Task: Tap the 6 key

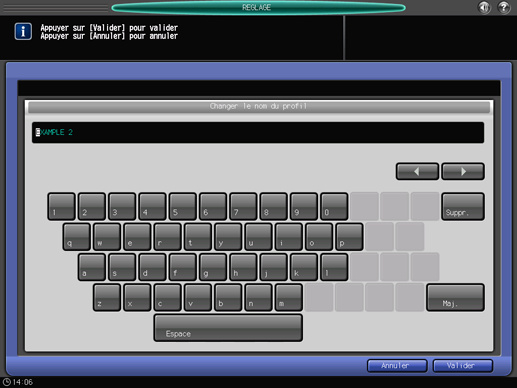Action: [x=213, y=206]
